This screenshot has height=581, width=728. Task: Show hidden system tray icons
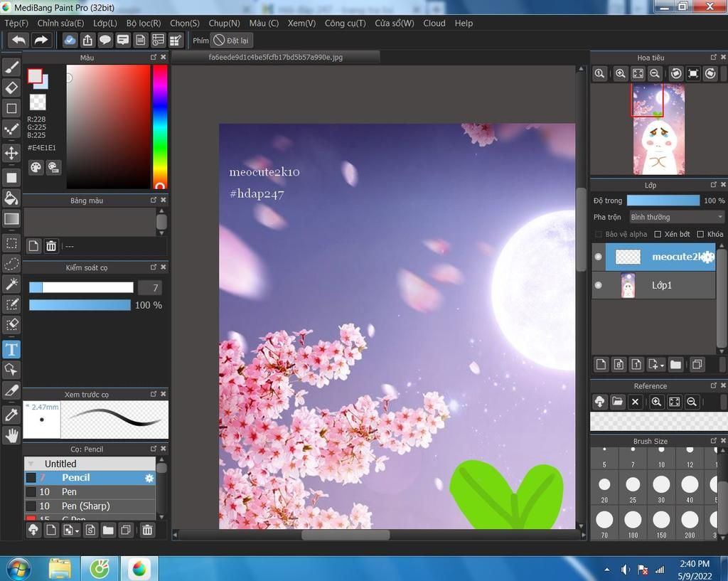point(607,570)
